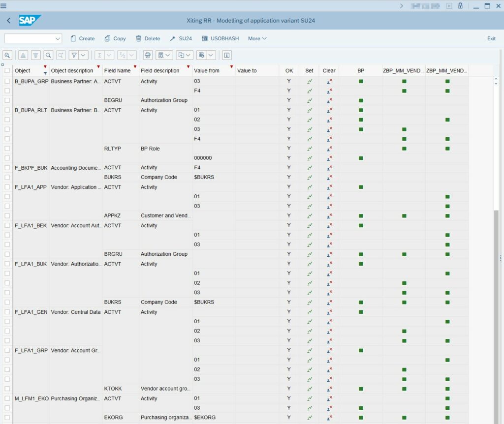Print the list using the printer icon

pyautogui.click(x=148, y=55)
